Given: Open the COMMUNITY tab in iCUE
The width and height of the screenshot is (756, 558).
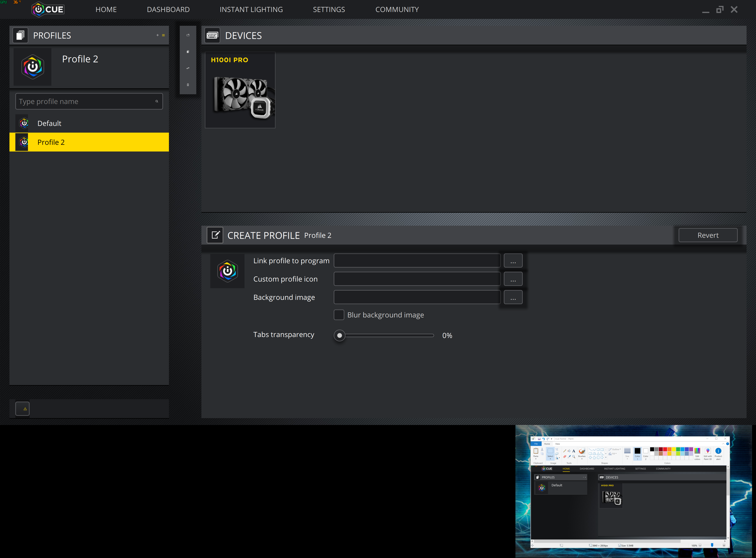Looking at the screenshot, I should (397, 9).
